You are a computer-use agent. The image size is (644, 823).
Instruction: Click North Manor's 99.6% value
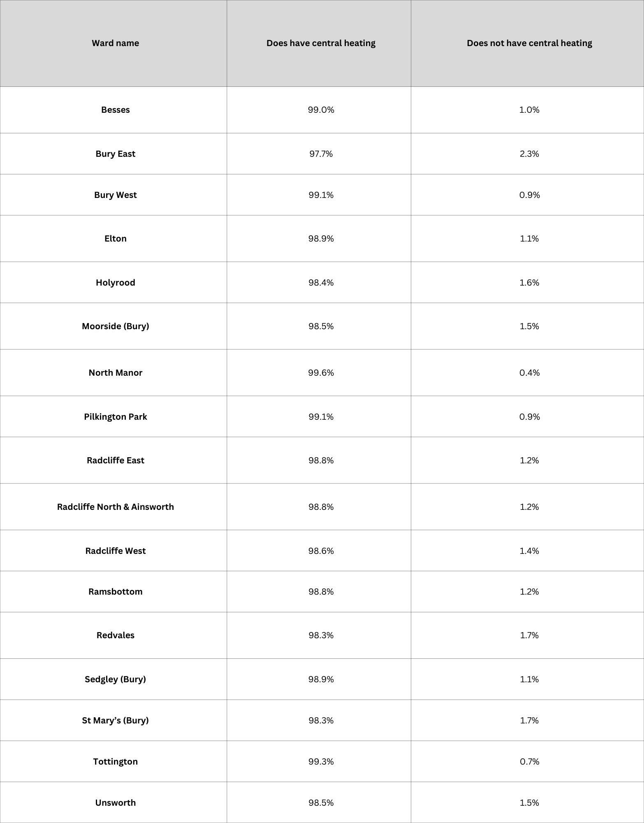pos(321,373)
